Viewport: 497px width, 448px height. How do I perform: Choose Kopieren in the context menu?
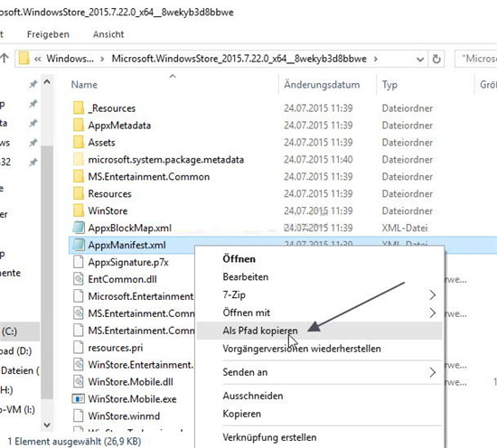tap(242, 414)
